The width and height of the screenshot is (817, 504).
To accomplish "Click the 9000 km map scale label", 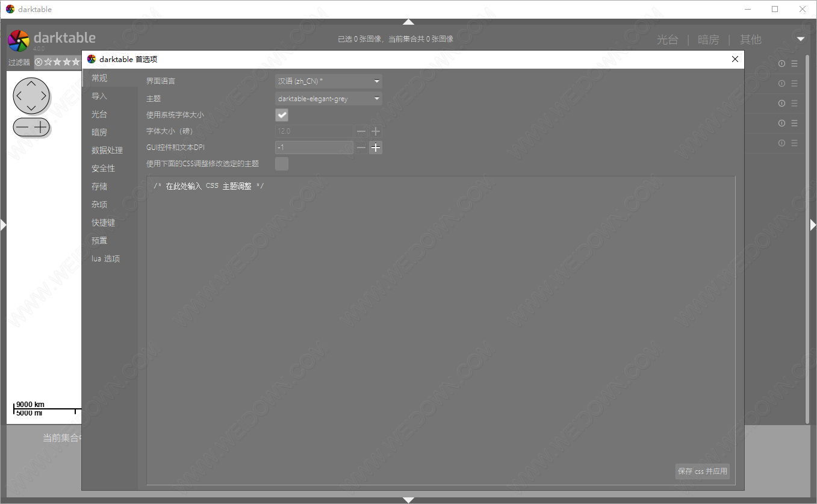I will pos(30,404).
